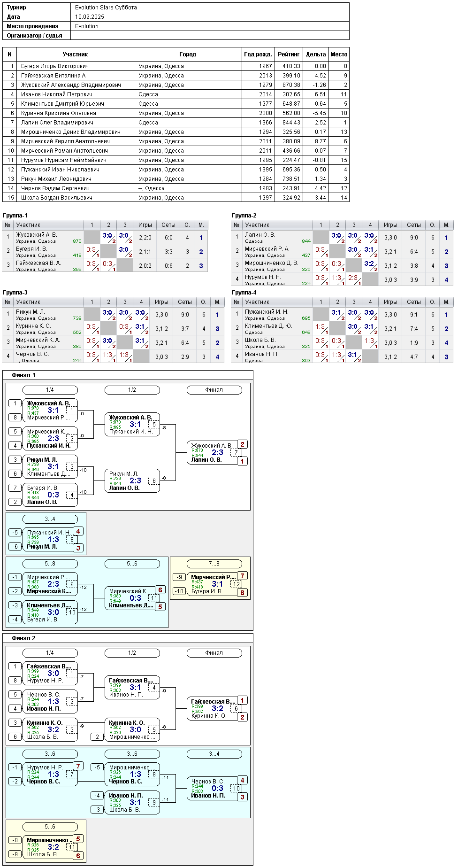
Task: Select Лапин Олег Владимирович in participants table
Action: tap(57, 123)
